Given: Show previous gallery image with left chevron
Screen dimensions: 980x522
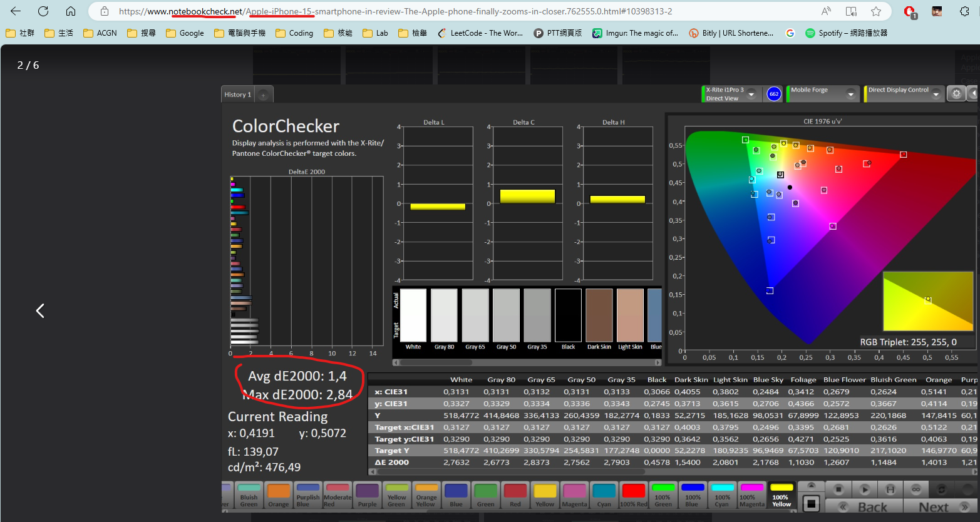Looking at the screenshot, I should tap(40, 310).
